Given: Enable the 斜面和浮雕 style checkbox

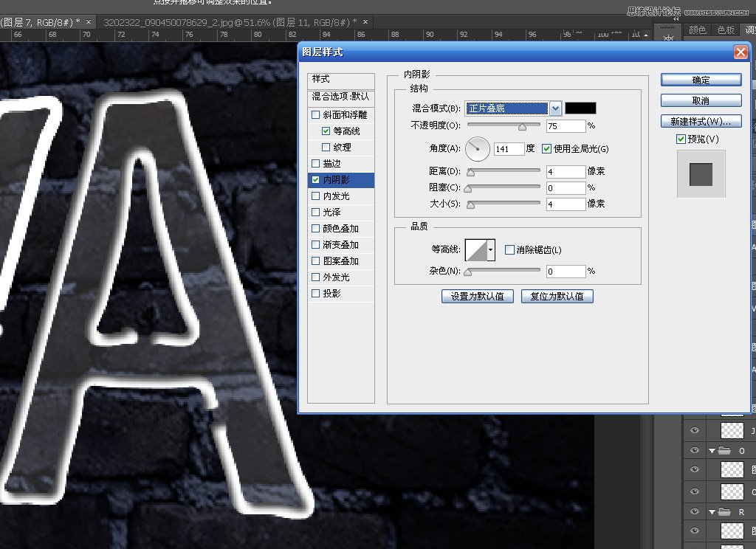Looking at the screenshot, I should click(316, 114).
